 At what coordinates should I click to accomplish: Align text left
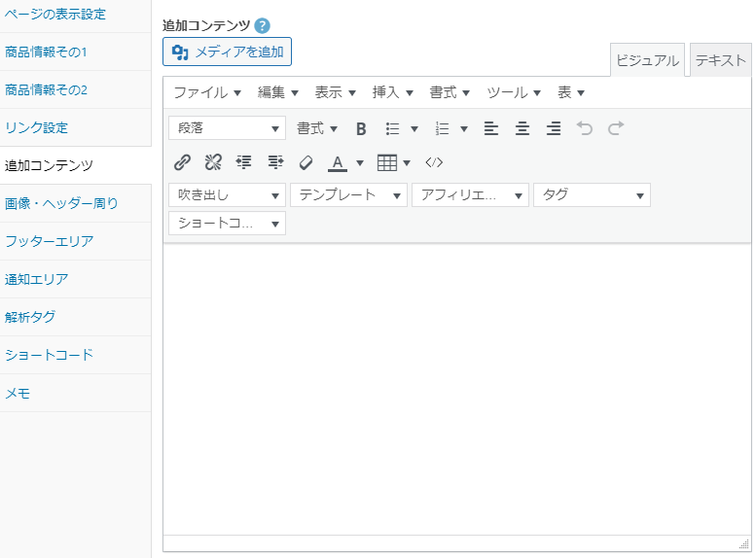[491, 128]
